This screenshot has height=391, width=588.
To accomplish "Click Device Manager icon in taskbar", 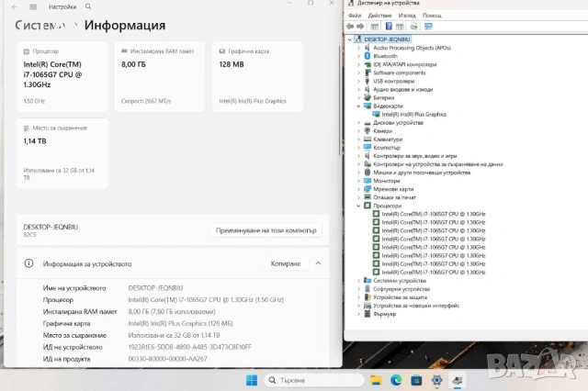I will [458, 380].
